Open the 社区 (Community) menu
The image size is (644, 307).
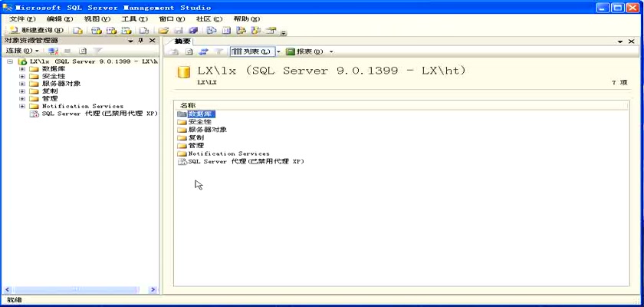[x=209, y=19]
